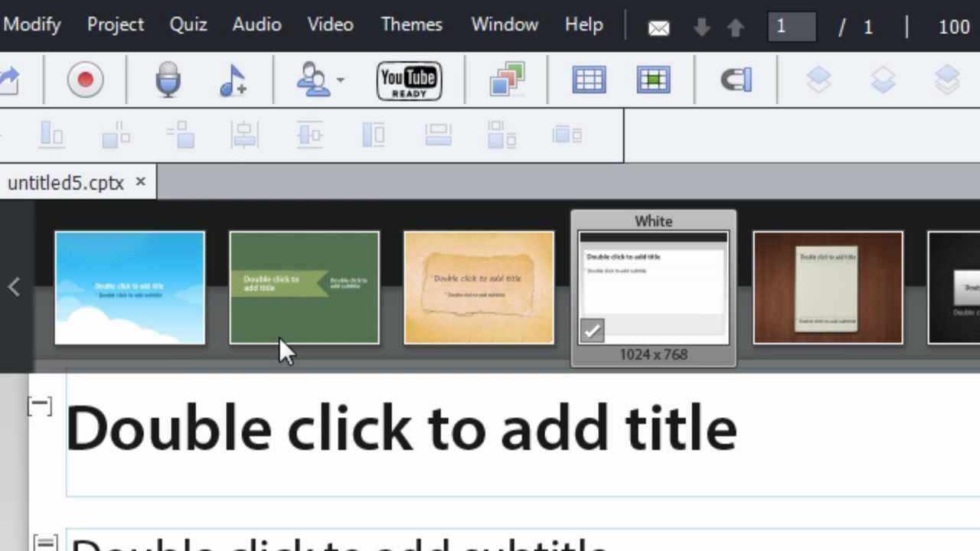Click the third layer stack icon
The image size is (980, 551).
[x=947, y=80]
